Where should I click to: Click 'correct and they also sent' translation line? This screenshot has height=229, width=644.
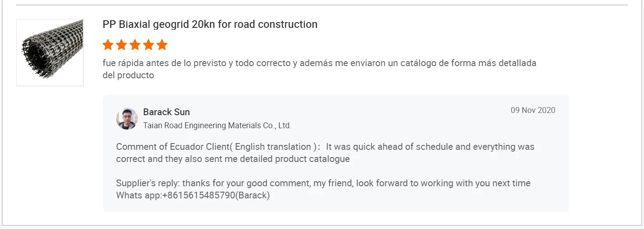click(233, 159)
